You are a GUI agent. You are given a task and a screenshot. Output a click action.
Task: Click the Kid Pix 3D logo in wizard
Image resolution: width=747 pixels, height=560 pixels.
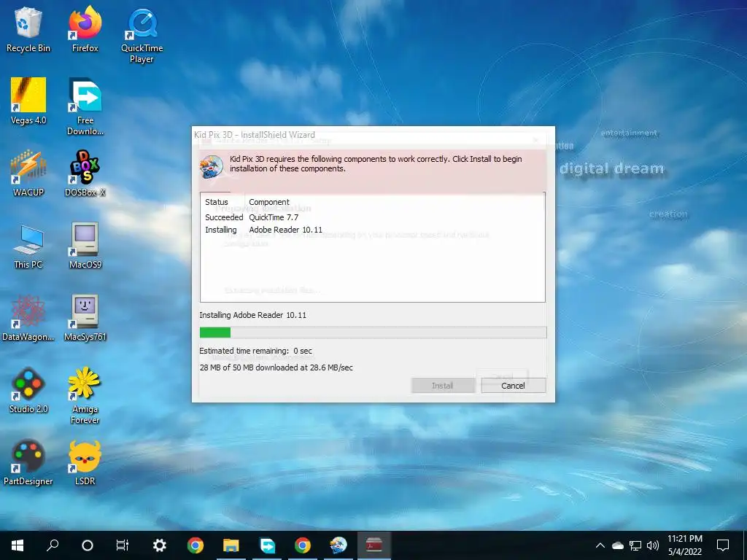211,167
